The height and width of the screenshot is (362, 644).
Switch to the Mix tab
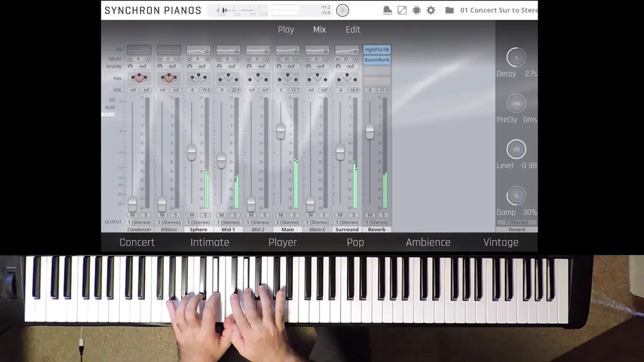(x=319, y=30)
